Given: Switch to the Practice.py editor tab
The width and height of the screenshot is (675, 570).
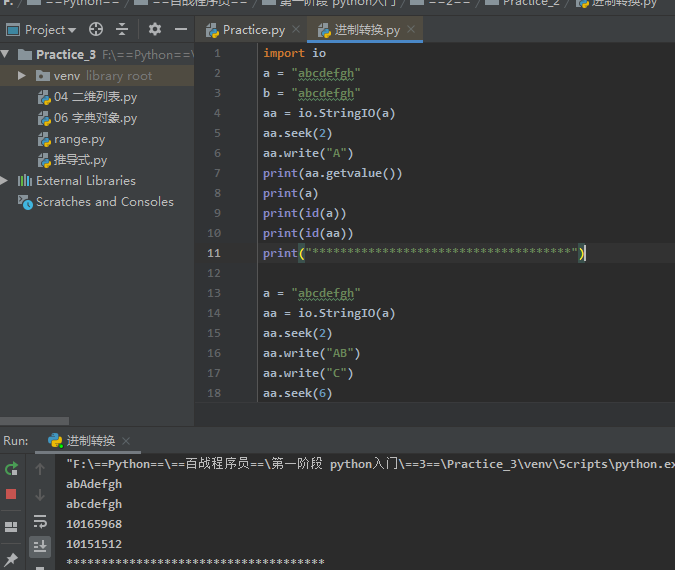Looking at the screenshot, I should tap(254, 30).
